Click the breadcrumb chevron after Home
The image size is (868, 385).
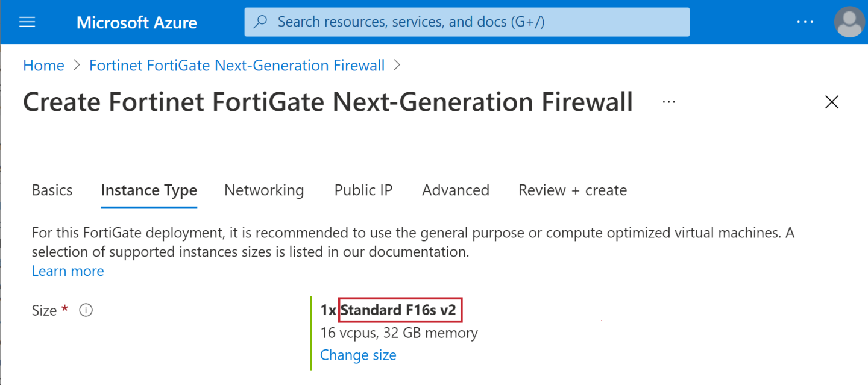tap(78, 64)
